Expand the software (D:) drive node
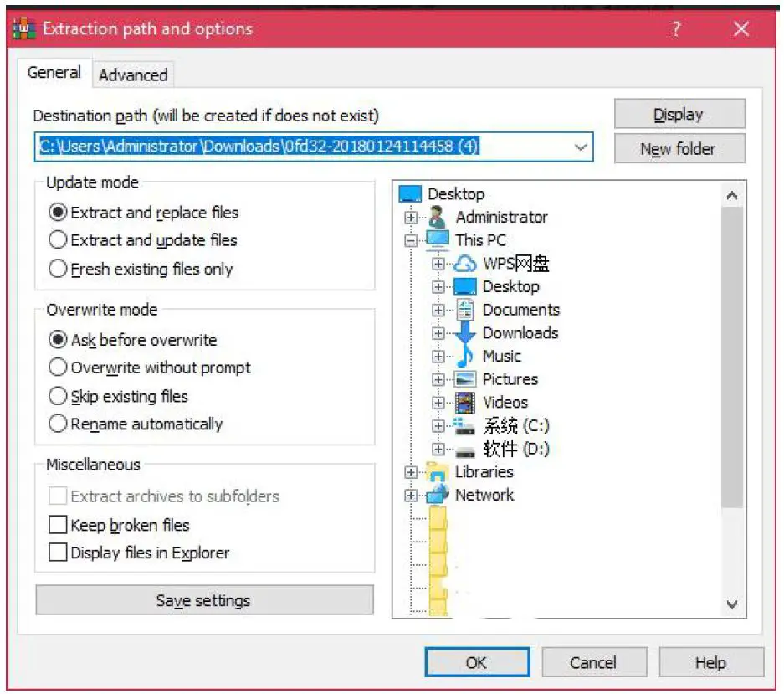 click(x=438, y=449)
